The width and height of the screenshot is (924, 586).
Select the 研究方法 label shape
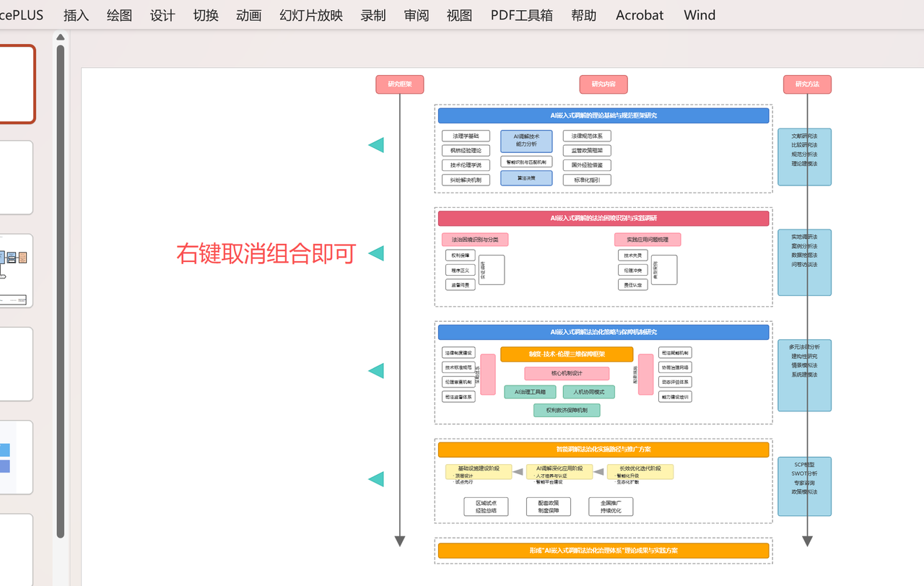806,84
